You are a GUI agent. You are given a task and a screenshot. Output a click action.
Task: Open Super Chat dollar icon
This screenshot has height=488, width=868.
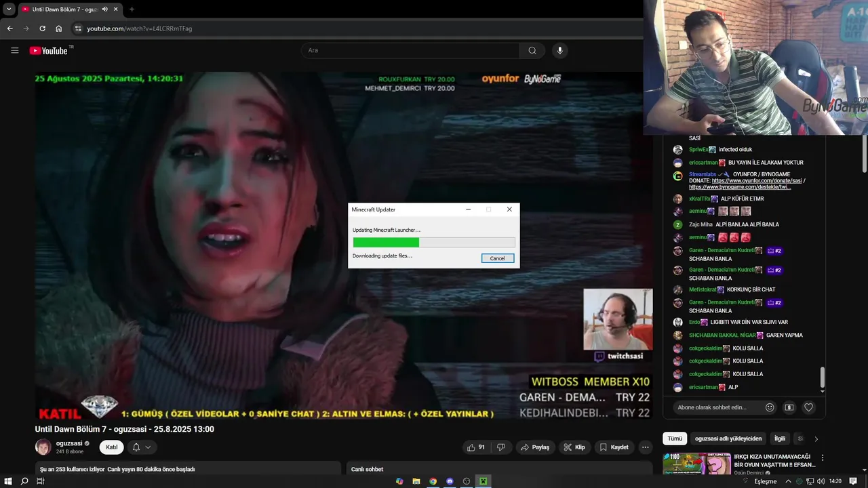pyautogui.click(x=789, y=407)
